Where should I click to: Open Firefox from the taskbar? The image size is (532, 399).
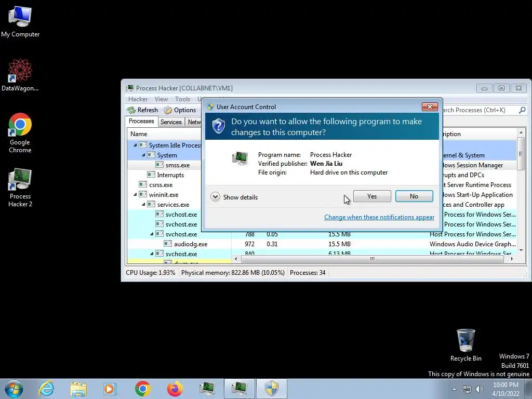point(175,389)
